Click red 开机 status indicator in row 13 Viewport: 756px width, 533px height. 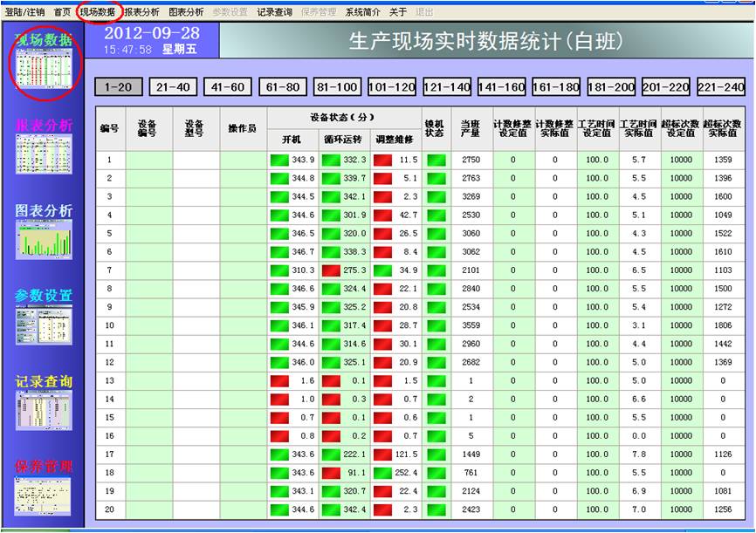pyautogui.click(x=280, y=381)
